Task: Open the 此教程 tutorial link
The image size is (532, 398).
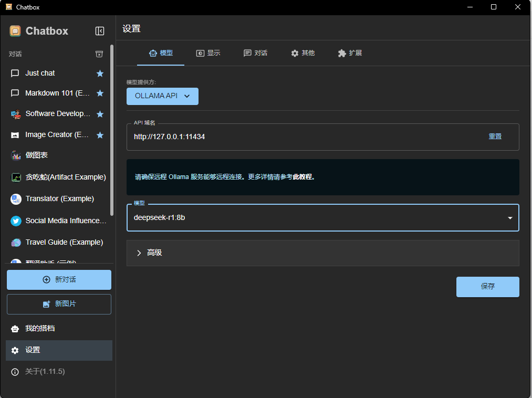Action: [x=302, y=177]
